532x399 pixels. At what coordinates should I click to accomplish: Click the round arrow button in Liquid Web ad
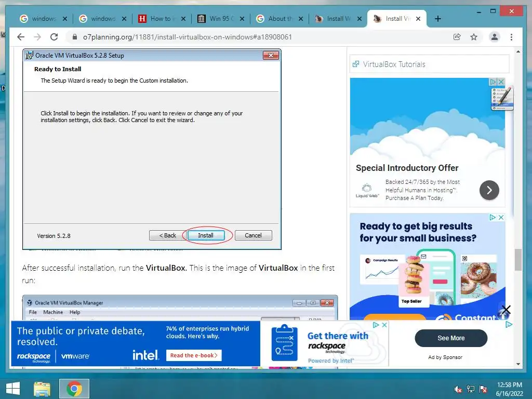pos(489,190)
